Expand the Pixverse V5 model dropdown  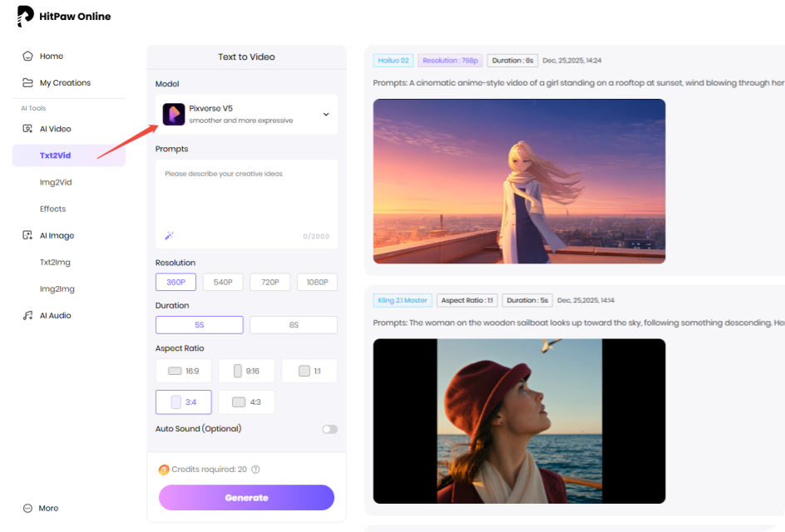pyautogui.click(x=325, y=115)
